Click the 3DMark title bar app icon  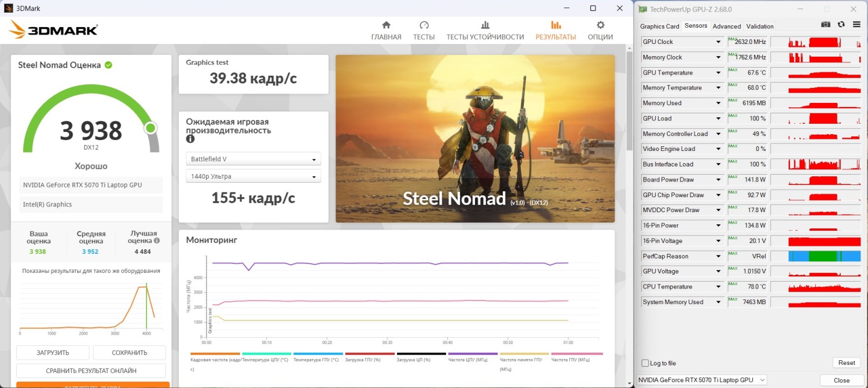pyautogui.click(x=9, y=8)
